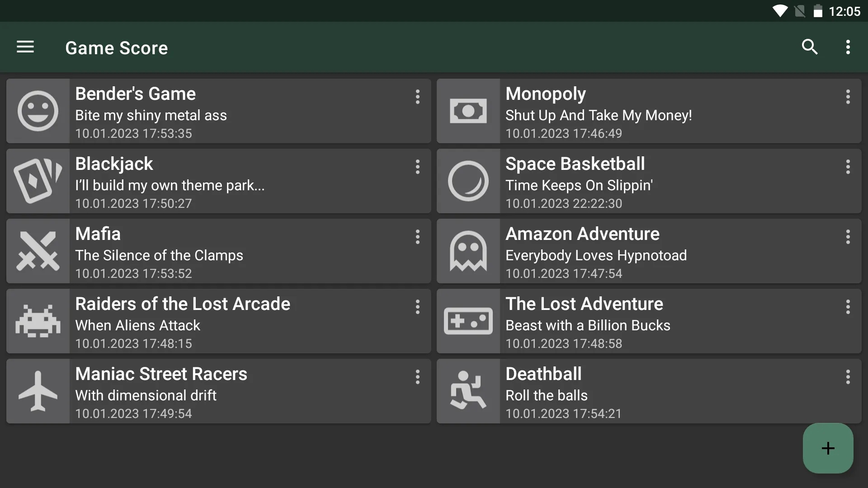Open search in Game Score app
The image size is (868, 488).
coord(810,47)
